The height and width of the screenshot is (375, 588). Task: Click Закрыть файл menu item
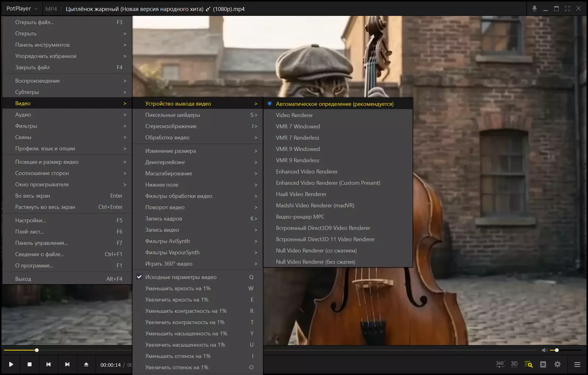67,67
